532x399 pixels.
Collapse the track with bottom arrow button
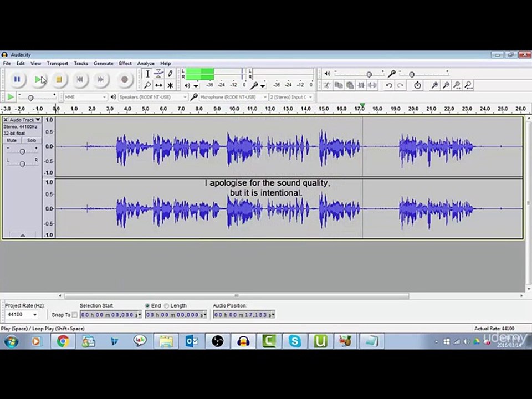[x=23, y=235]
